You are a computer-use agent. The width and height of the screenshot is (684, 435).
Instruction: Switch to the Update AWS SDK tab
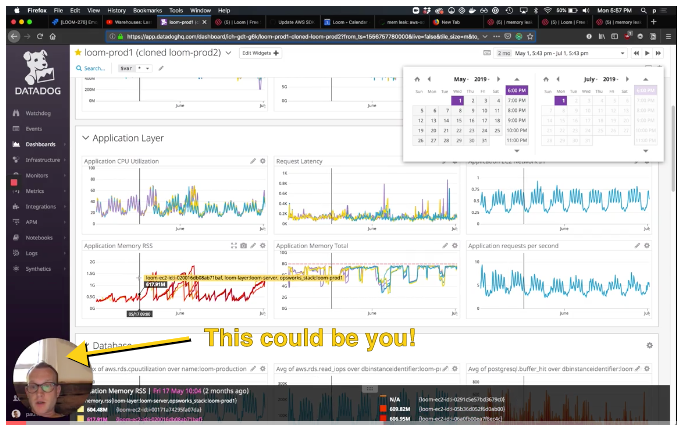tap(292, 22)
